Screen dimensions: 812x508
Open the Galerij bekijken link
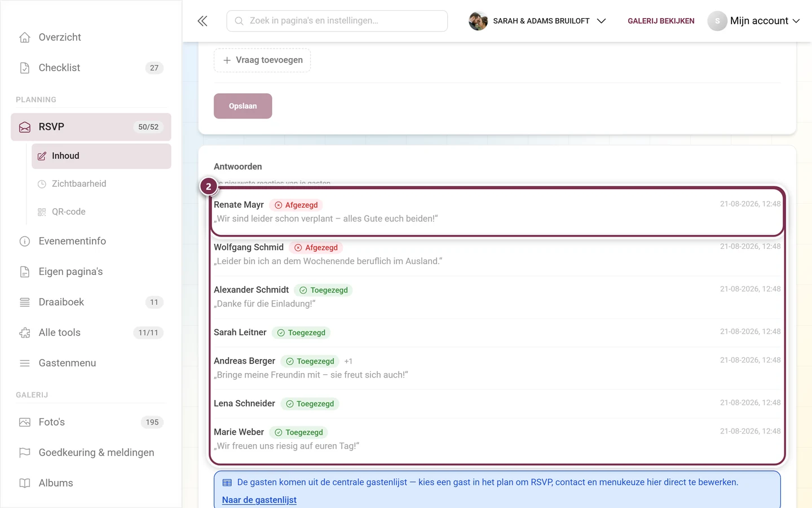(x=661, y=21)
